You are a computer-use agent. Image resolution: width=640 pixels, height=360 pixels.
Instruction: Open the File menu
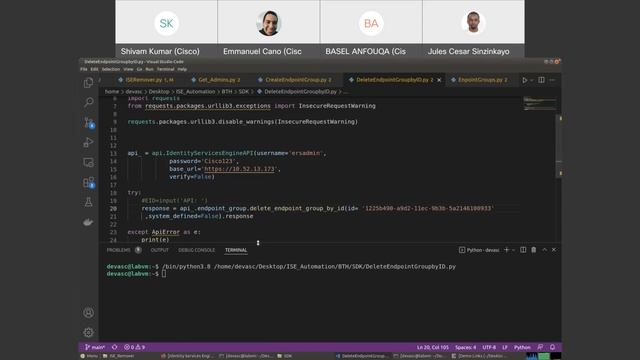pos(84,69)
